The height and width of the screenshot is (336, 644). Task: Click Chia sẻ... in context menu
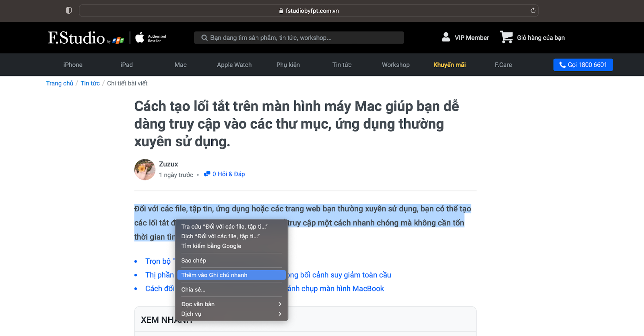tap(193, 289)
